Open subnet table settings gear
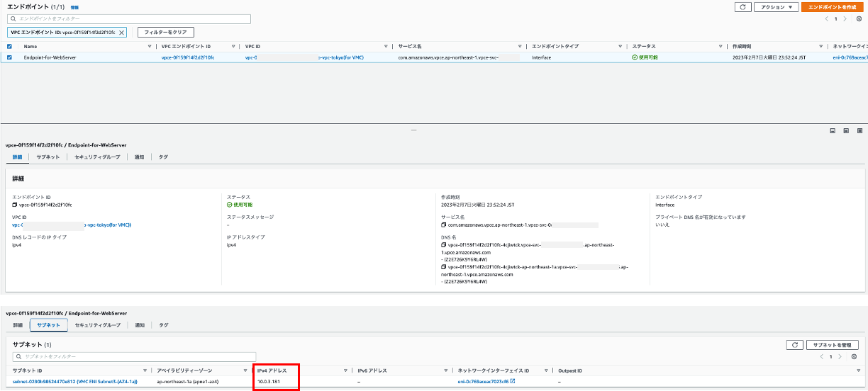 (x=854, y=356)
